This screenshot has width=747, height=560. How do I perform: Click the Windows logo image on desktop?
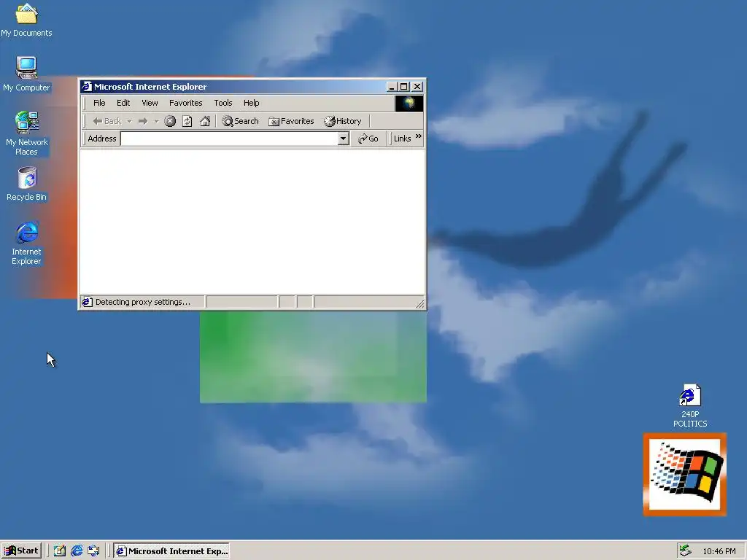(684, 474)
